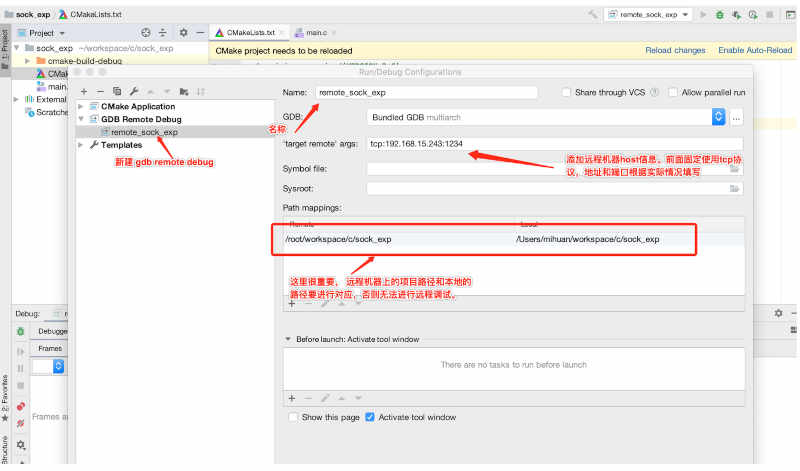The image size is (800, 471).
Task: Rerun debug session in Debug panel
Action: [20, 332]
